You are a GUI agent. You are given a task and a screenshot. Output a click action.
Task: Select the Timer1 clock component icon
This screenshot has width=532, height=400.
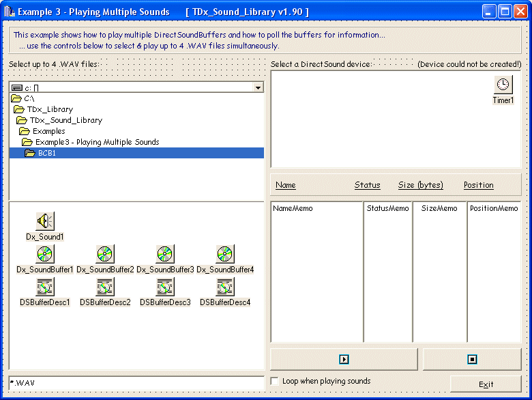(503, 84)
